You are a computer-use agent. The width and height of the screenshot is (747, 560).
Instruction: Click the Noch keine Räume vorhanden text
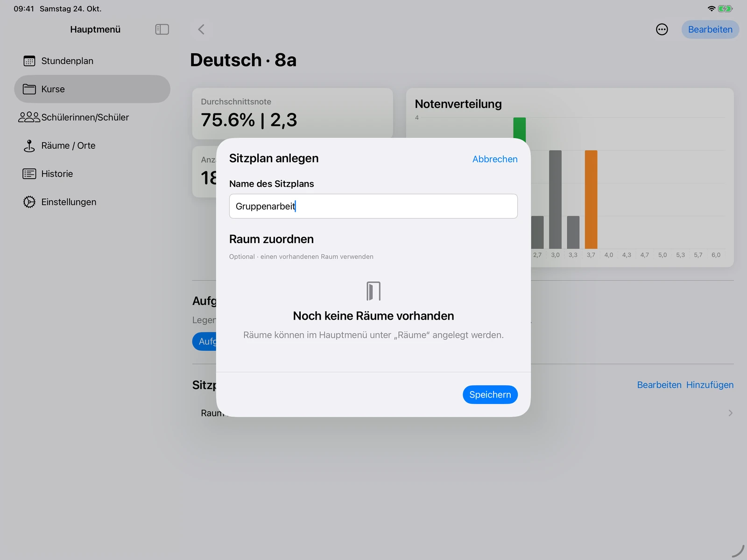click(x=373, y=316)
